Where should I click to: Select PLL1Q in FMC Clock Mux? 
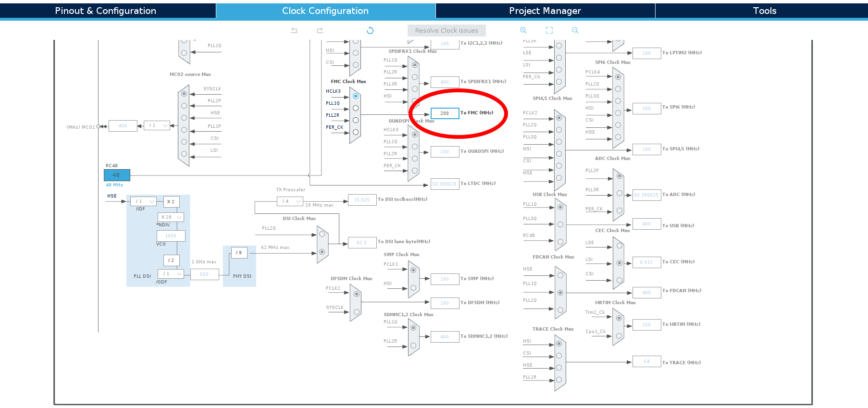pyautogui.click(x=356, y=108)
